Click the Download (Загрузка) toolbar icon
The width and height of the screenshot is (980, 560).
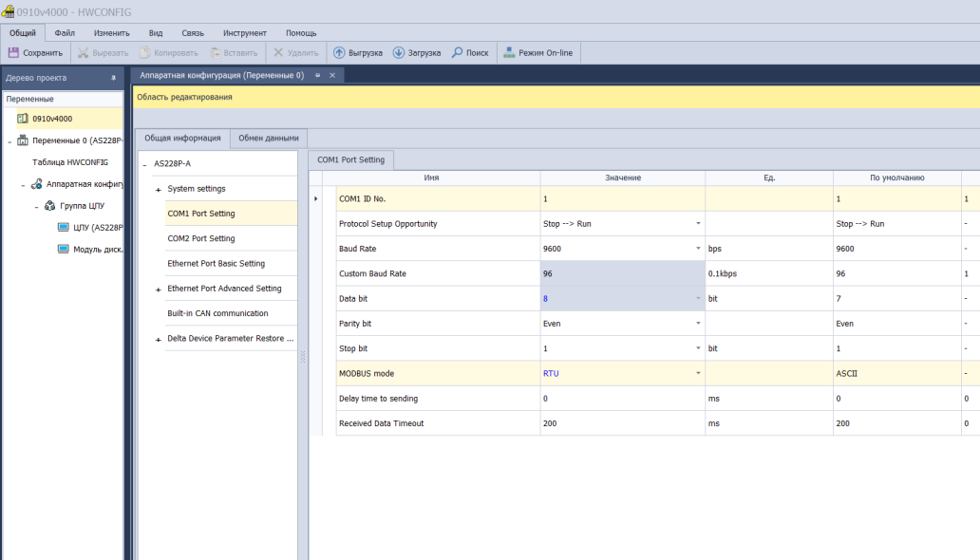pos(399,53)
